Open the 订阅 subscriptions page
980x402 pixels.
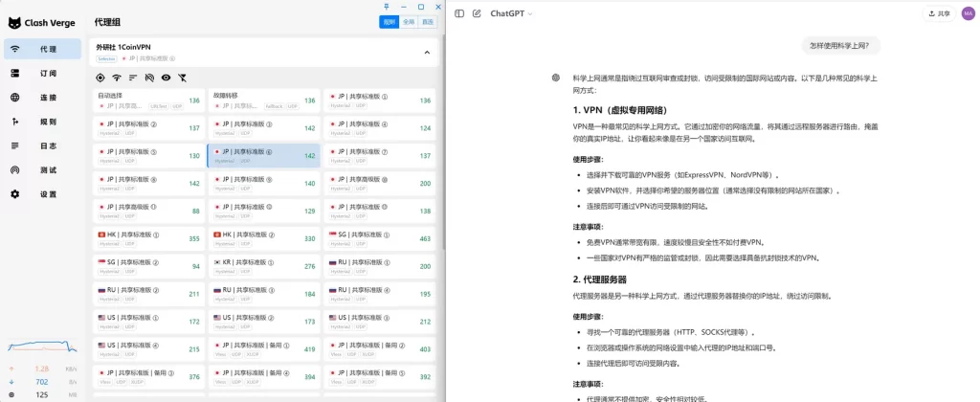[x=42, y=73]
